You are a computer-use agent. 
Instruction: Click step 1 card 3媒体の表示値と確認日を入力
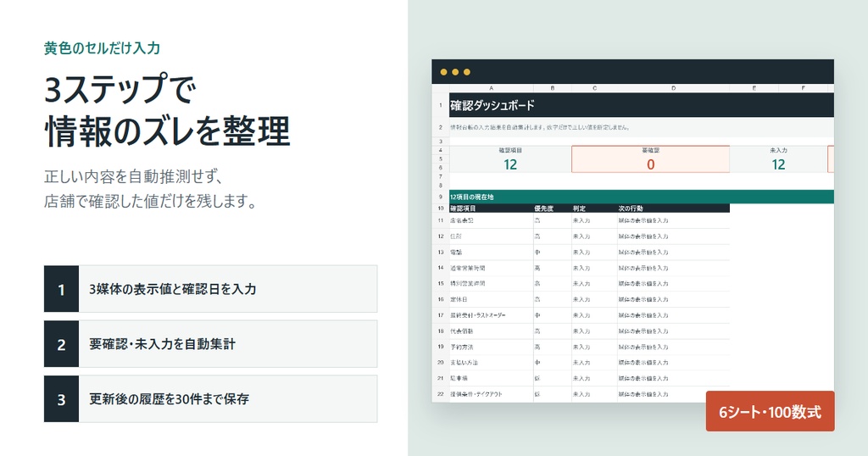(x=210, y=289)
